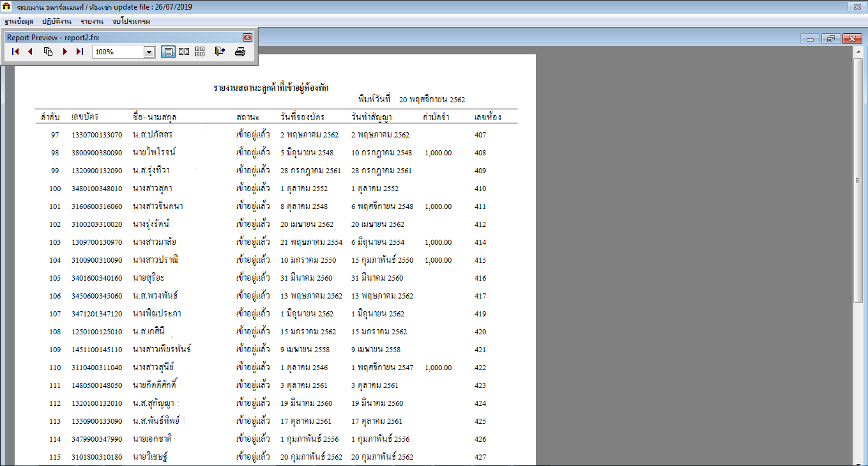Image resolution: width=868 pixels, height=466 pixels.
Task: Click the สถานะ column header
Action: tap(248, 117)
